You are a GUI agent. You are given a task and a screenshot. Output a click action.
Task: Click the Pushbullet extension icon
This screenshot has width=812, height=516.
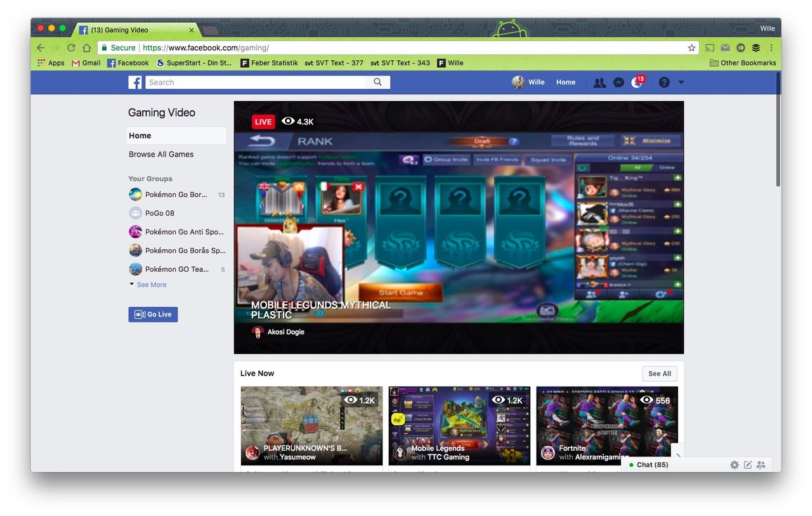tap(740, 48)
